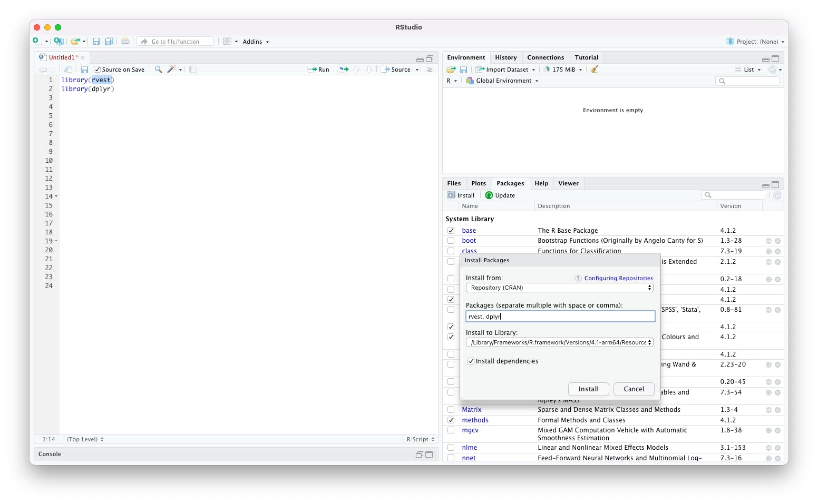Open the Configuring Repositories link
The width and height of the screenshot is (818, 504).
point(618,278)
